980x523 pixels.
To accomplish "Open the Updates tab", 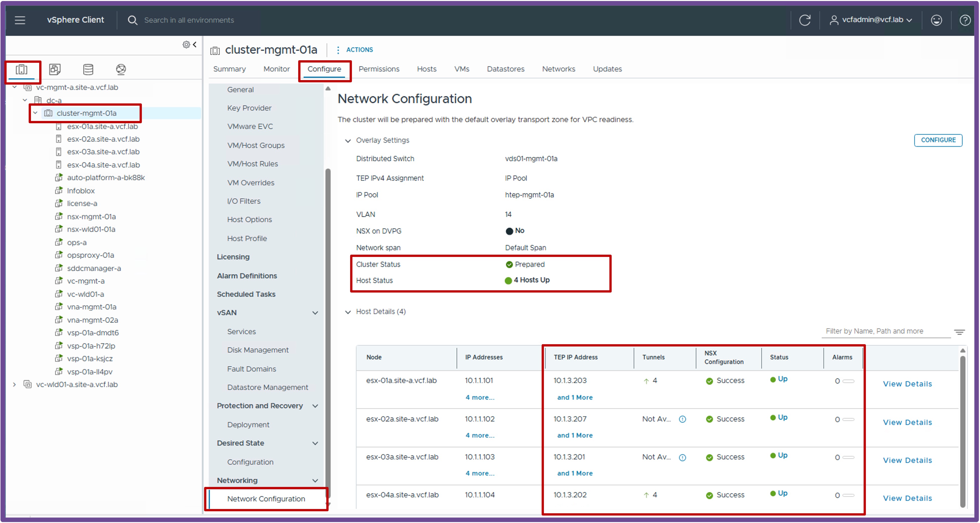I will 607,69.
